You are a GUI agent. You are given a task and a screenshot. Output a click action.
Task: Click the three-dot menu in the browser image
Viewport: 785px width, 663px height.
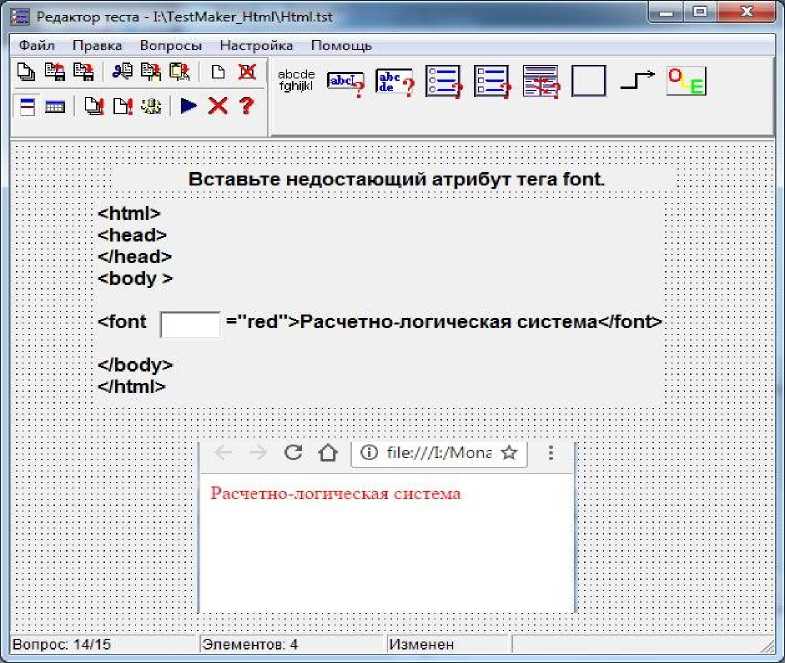(551, 453)
